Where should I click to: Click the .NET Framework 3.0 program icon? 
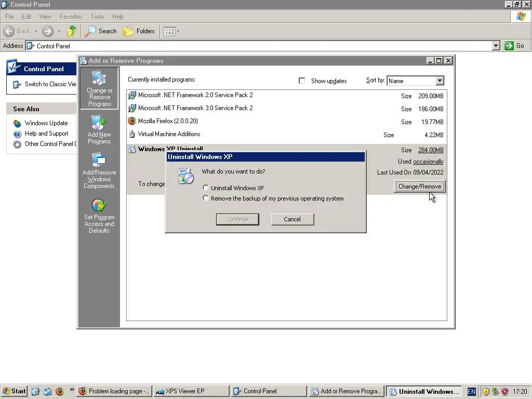click(x=132, y=108)
